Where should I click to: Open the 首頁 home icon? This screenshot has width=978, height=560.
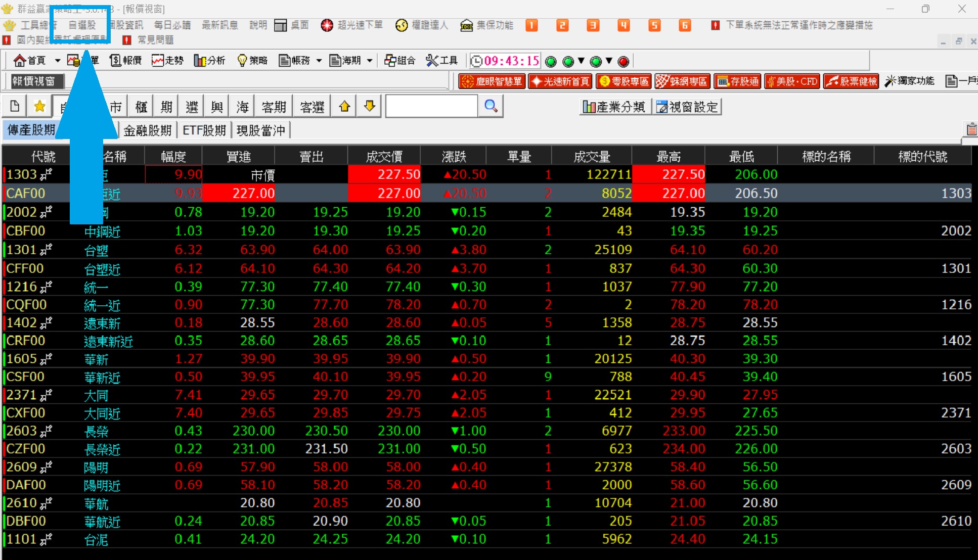[x=29, y=61]
